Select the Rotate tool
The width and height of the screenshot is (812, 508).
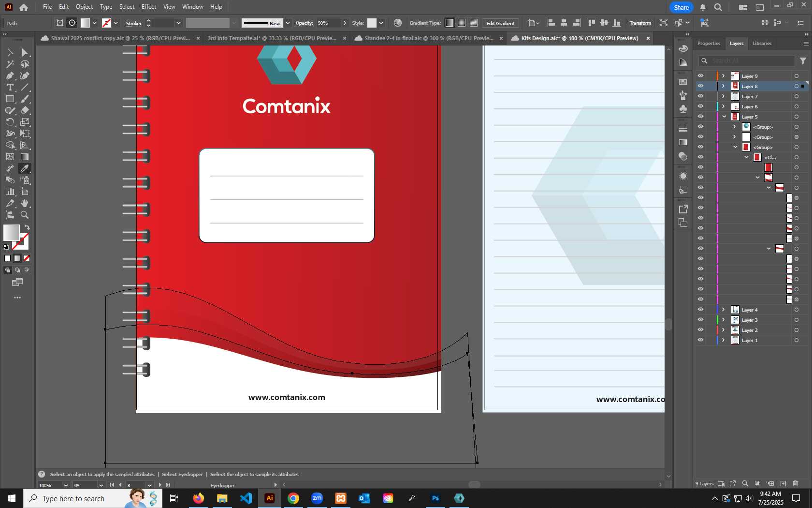point(10,122)
